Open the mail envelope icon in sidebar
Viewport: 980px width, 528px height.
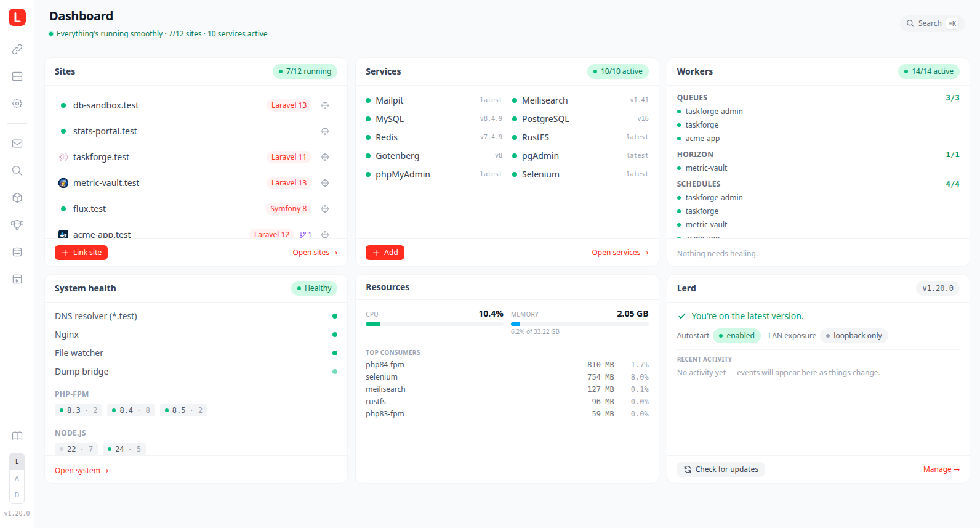17,144
